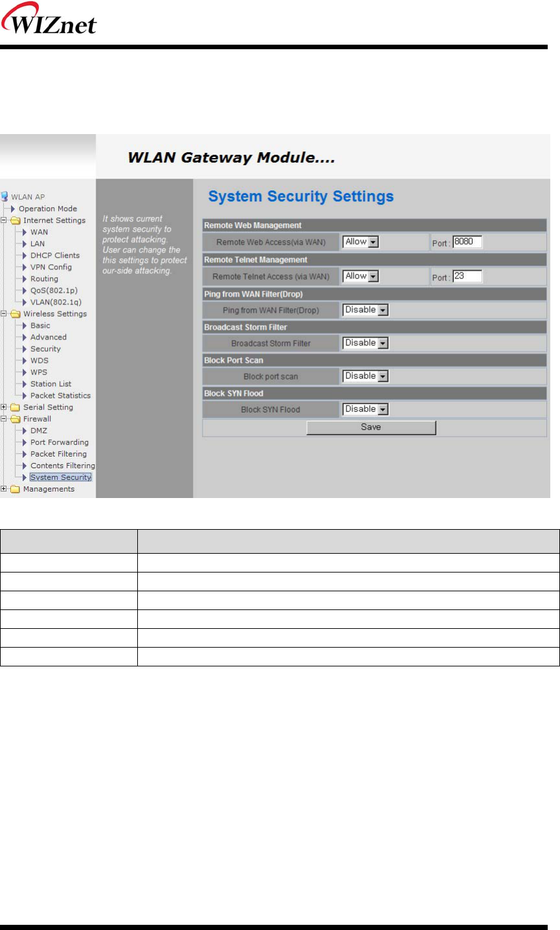Click the arrow icon beside WPS
560x930 pixels.
pyautogui.click(x=25, y=372)
